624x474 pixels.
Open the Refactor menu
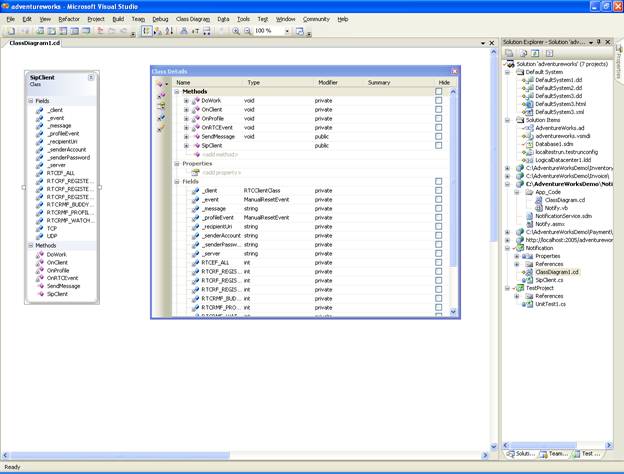[69, 19]
